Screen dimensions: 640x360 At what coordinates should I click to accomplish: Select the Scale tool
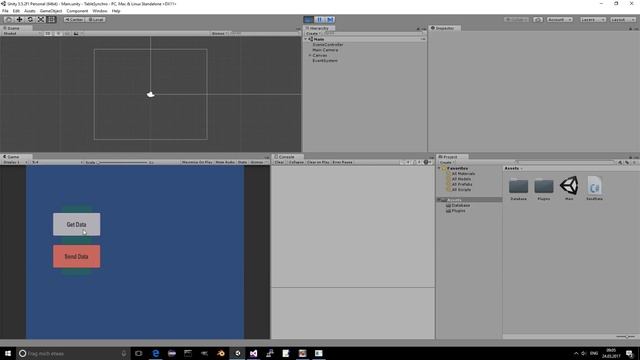tap(41, 20)
